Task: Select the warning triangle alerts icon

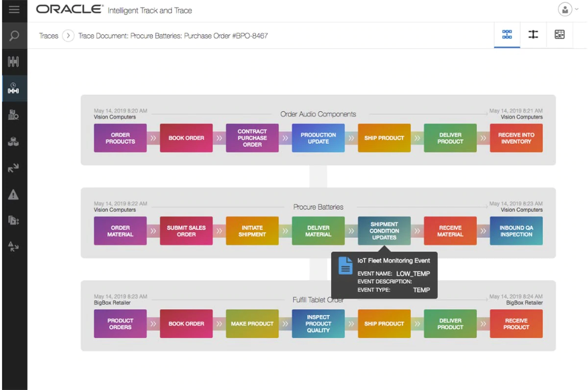Action: click(x=14, y=195)
